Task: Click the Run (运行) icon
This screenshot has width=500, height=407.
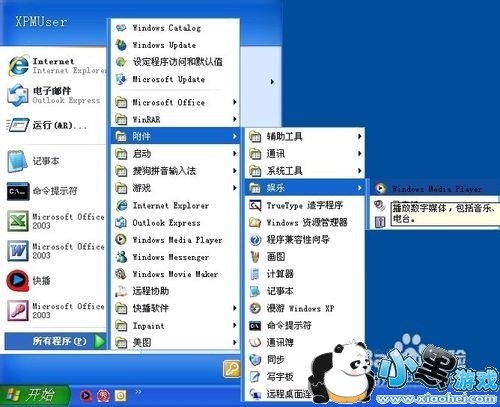Action: click(x=18, y=125)
